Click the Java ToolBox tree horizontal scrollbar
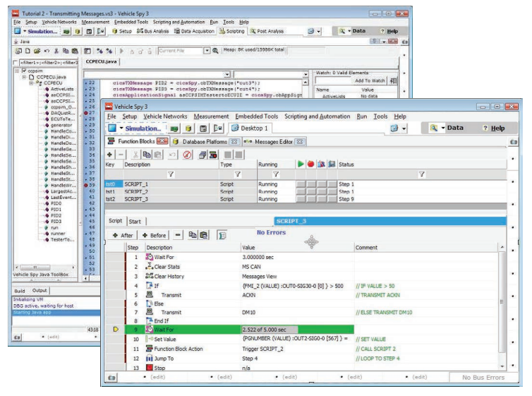The width and height of the screenshot is (532, 396). click(44, 267)
